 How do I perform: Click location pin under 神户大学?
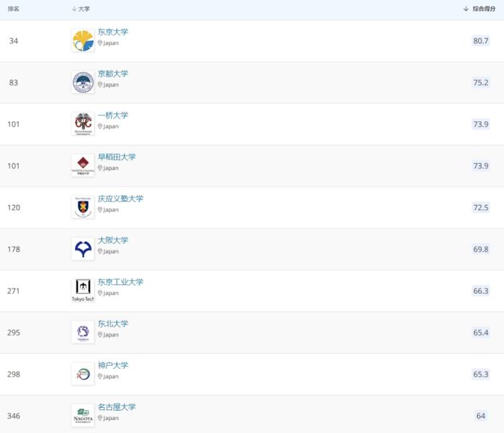click(x=100, y=376)
